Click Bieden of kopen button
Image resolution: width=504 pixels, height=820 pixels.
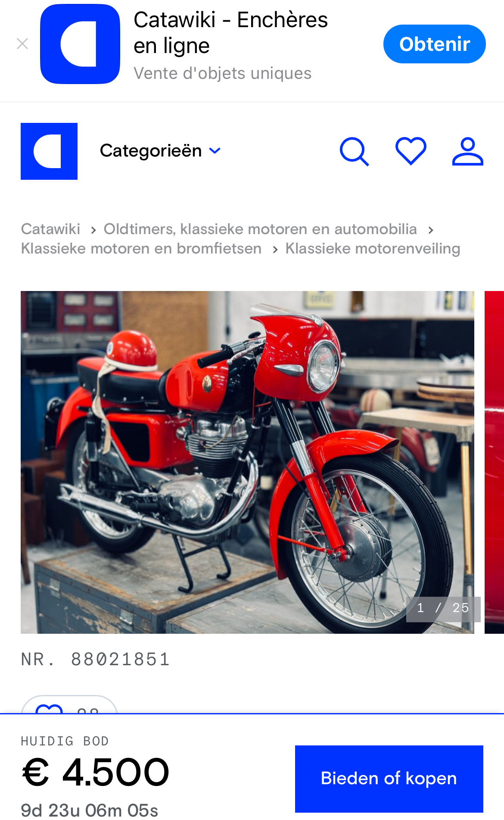pyautogui.click(x=389, y=779)
